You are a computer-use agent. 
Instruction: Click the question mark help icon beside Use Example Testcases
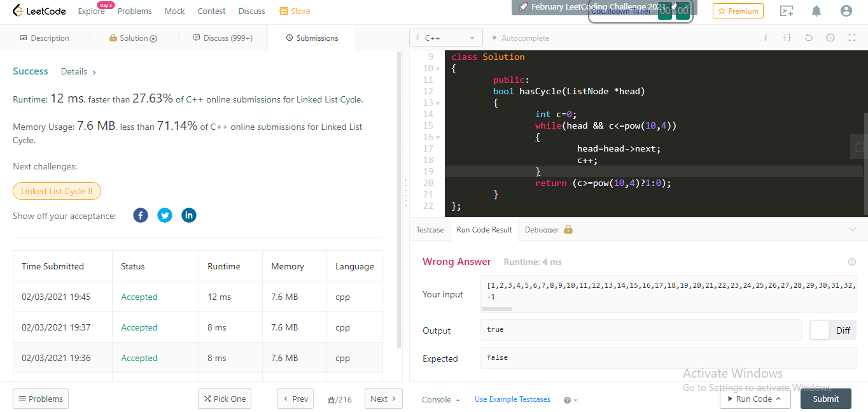pos(567,400)
